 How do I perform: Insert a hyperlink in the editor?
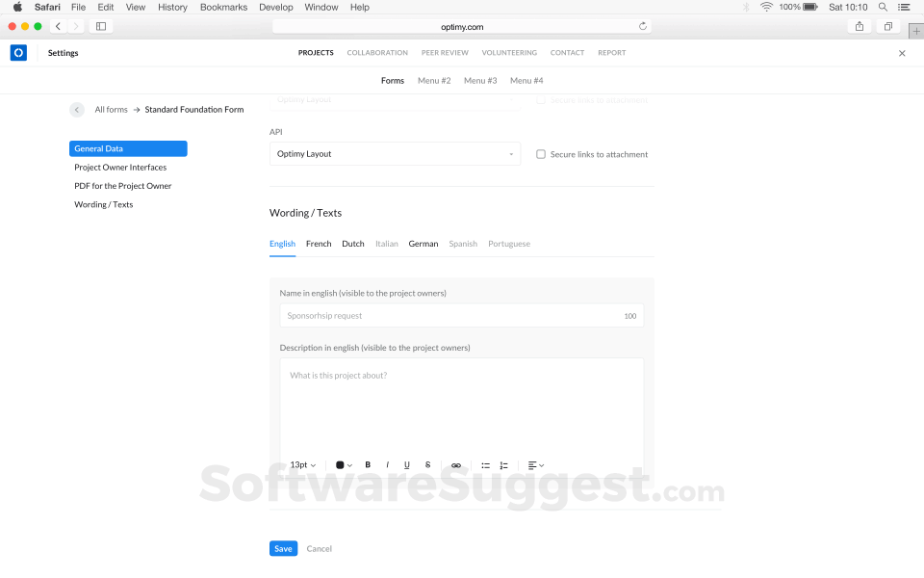pos(455,465)
